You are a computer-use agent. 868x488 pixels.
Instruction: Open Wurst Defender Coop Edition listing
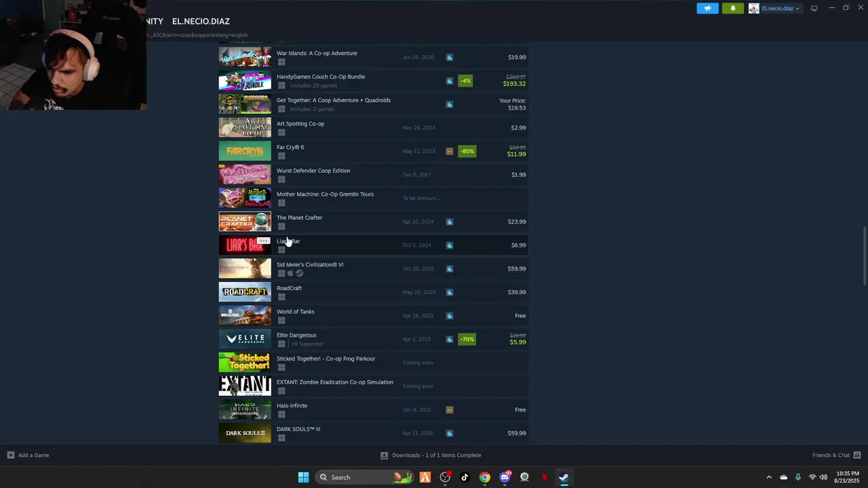[x=373, y=175]
